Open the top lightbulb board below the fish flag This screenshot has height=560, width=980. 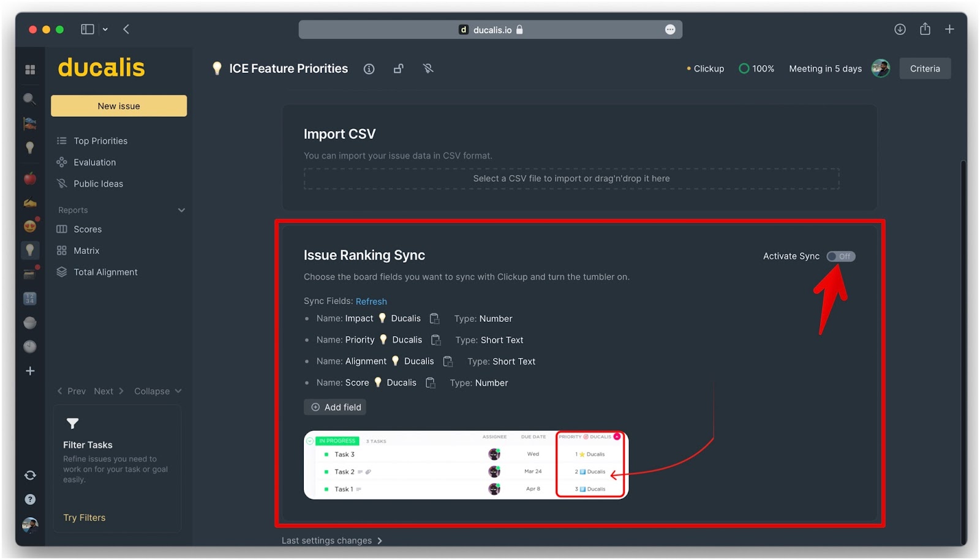29,147
